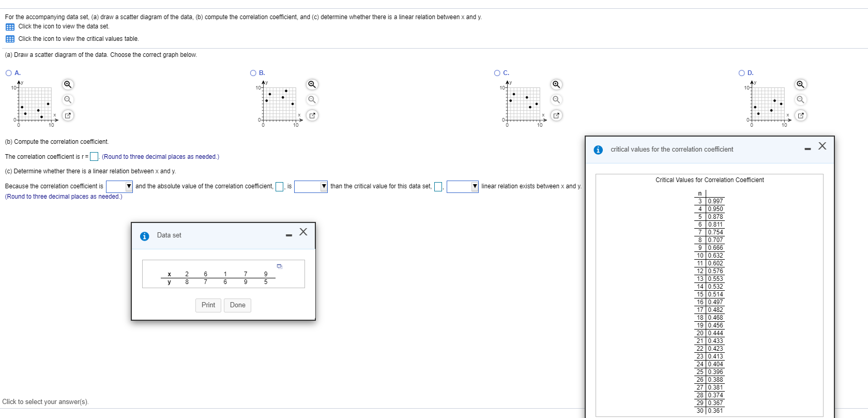The width and height of the screenshot is (868, 418).
Task: Select answer option B
Action: click(x=253, y=73)
